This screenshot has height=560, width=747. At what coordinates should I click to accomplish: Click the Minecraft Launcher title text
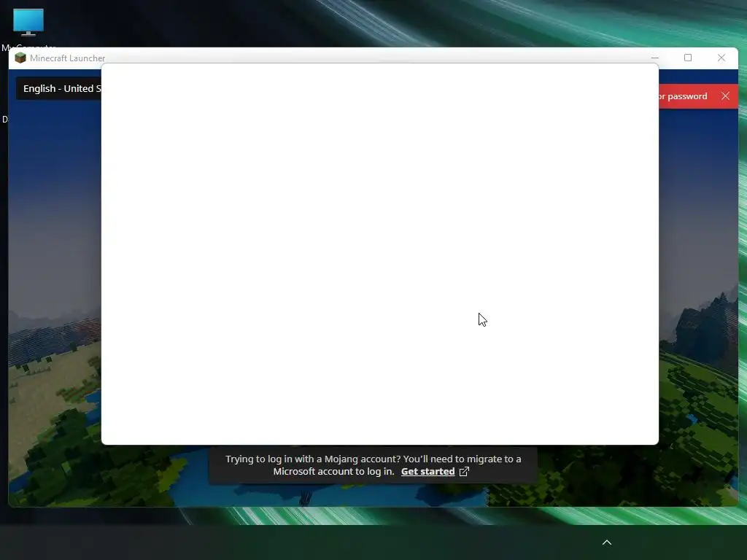tap(68, 58)
